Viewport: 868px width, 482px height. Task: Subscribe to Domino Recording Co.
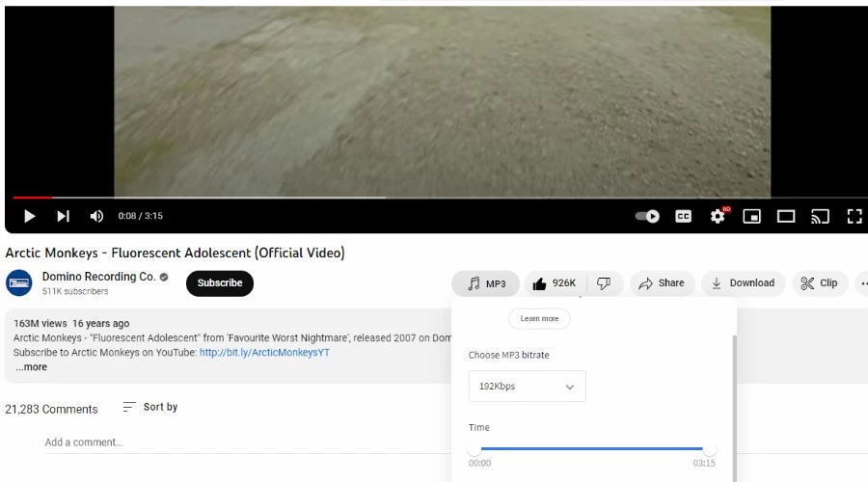[x=220, y=282]
